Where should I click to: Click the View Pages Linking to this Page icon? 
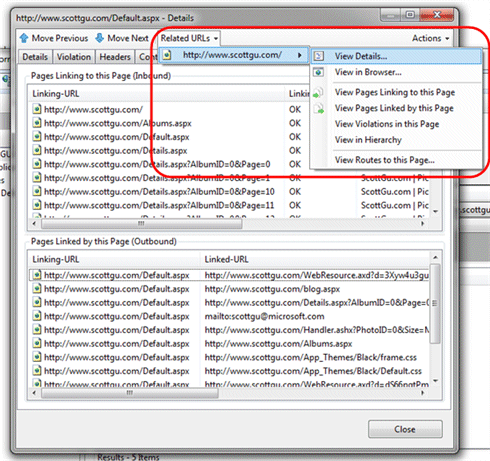[x=319, y=92]
